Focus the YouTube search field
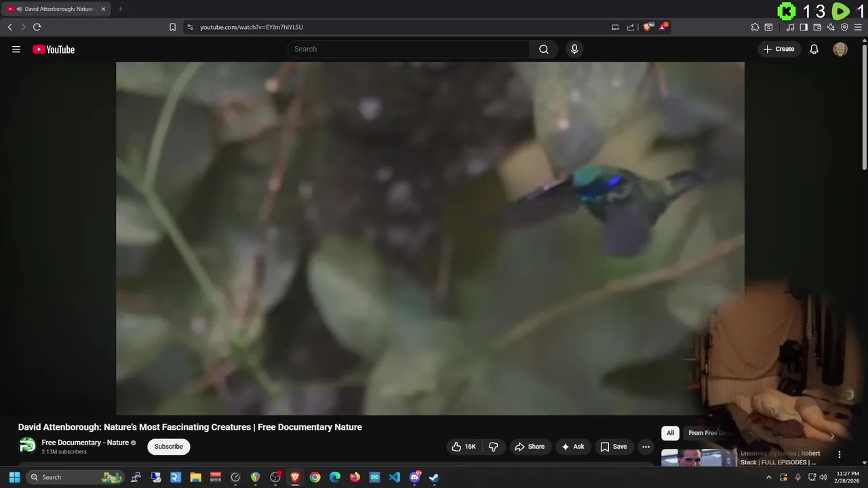868x488 pixels. 408,49
